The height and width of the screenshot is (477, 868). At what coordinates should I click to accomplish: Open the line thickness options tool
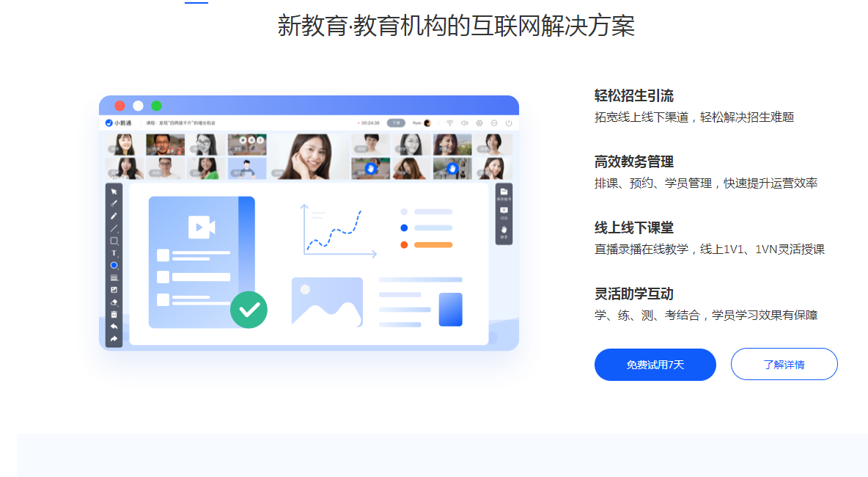point(114,277)
